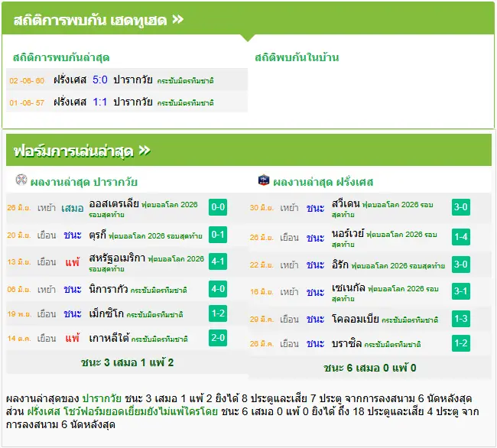Click ฟุตบอลโลก 2026 label next to อิรัก
This screenshot has height=448, width=497.
click(398, 265)
